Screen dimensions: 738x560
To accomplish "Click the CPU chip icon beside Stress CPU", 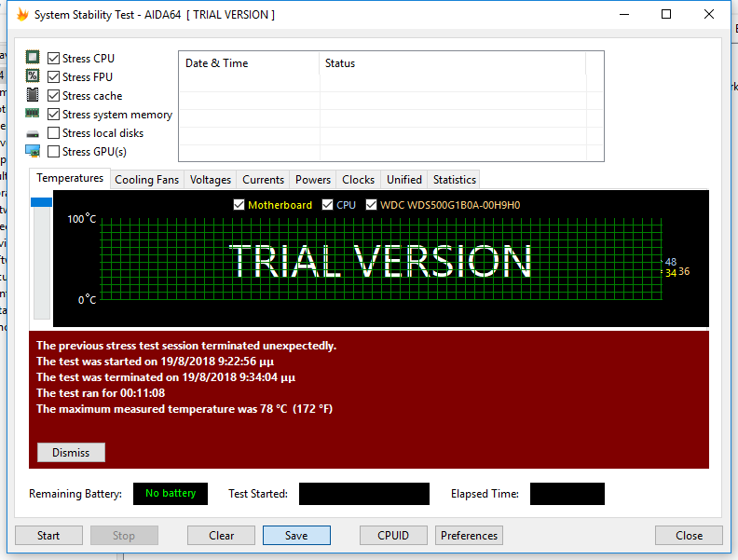I will [33, 58].
